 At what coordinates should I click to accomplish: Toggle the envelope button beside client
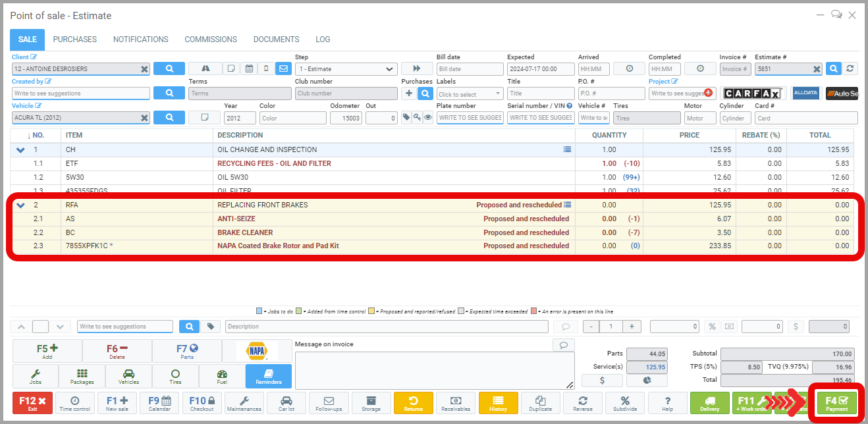[x=283, y=68]
